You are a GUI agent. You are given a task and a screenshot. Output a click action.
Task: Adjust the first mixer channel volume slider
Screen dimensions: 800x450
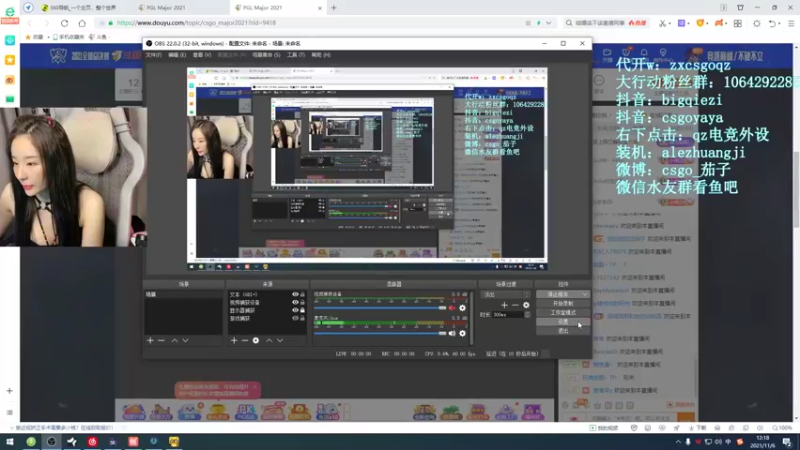(x=380, y=308)
